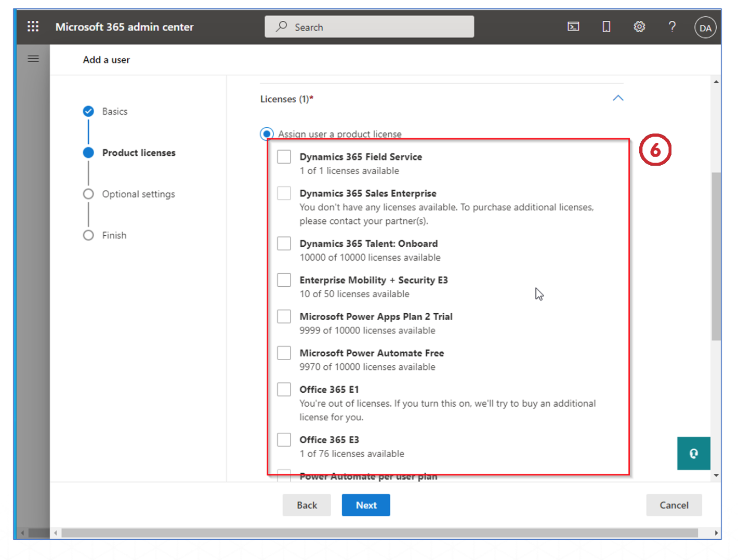Collapse the Licenses section chevron

point(617,98)
